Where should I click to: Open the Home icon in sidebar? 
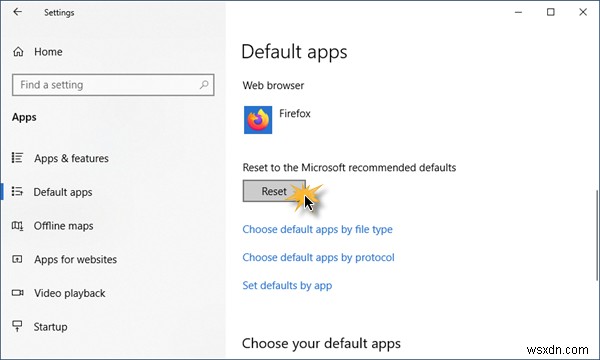(x=18, y=52)
